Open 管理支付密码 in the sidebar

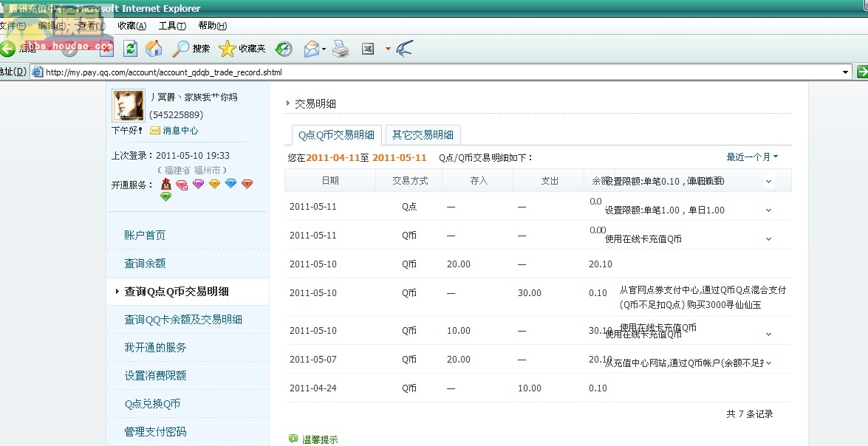pos(155,432)
